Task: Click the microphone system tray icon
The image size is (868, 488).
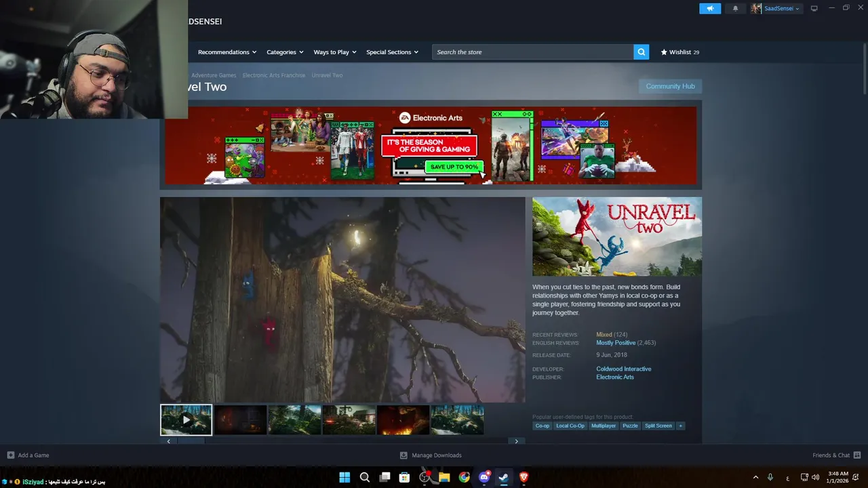Action: (770, 477)
